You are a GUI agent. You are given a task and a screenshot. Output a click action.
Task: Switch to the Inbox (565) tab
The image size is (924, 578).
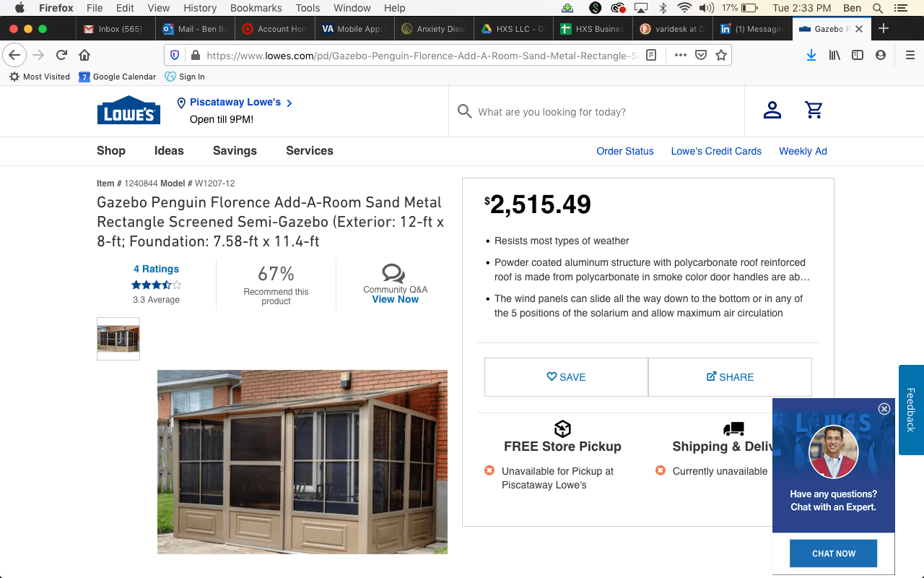click(x=115, y=29)
